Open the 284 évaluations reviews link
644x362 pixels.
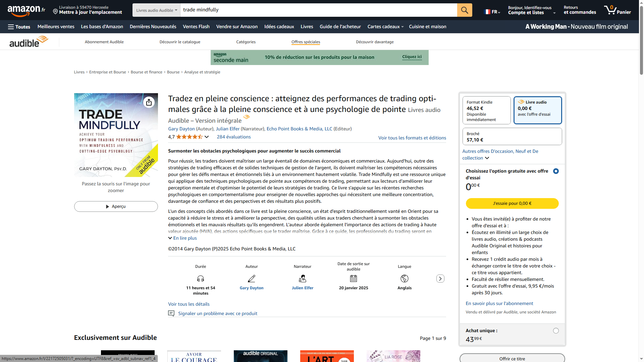point(233,137)
